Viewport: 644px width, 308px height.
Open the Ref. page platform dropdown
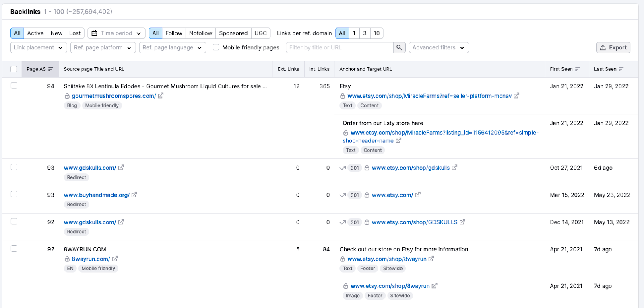(103, 47)
